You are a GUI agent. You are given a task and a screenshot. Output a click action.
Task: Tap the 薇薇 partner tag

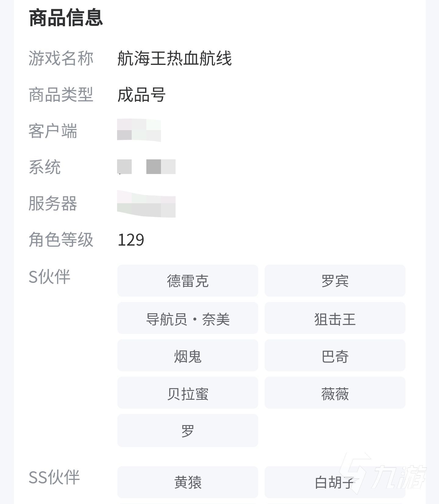335,393
